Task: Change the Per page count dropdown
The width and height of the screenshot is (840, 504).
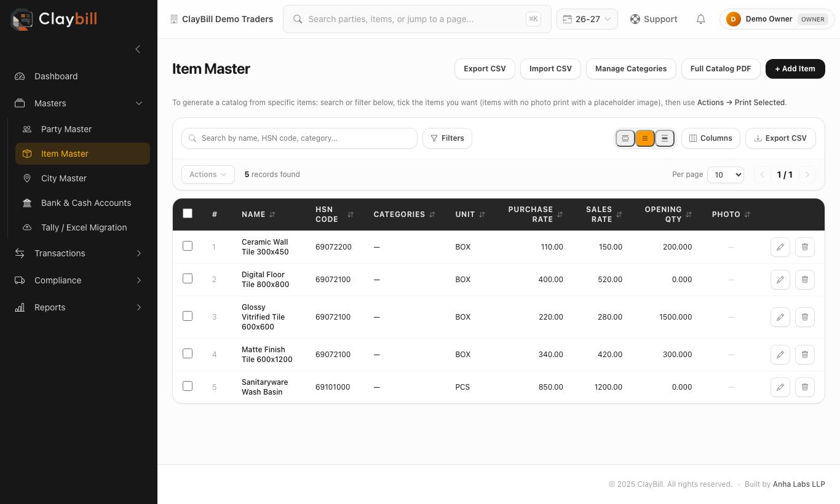Action: [x=726, y=175]
